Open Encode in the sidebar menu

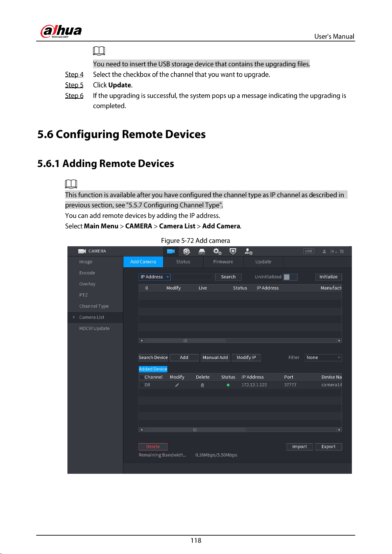tap(87, 273)
